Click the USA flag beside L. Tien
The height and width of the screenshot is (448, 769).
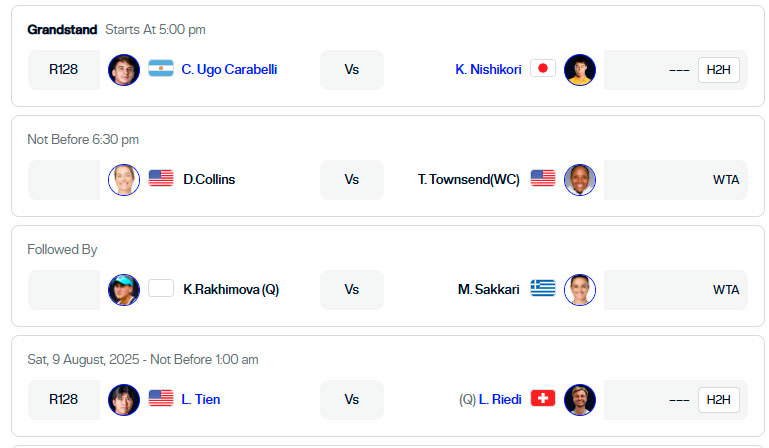pos(161,398)
